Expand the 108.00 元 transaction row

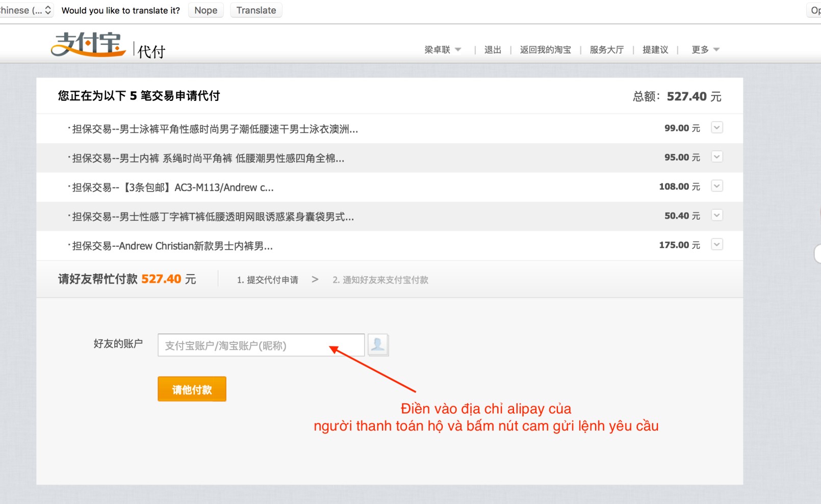coord(716,186)
